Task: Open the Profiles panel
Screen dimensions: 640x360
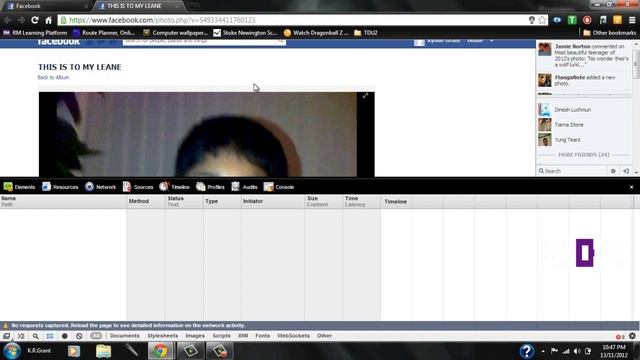Action: coord(210,187)
